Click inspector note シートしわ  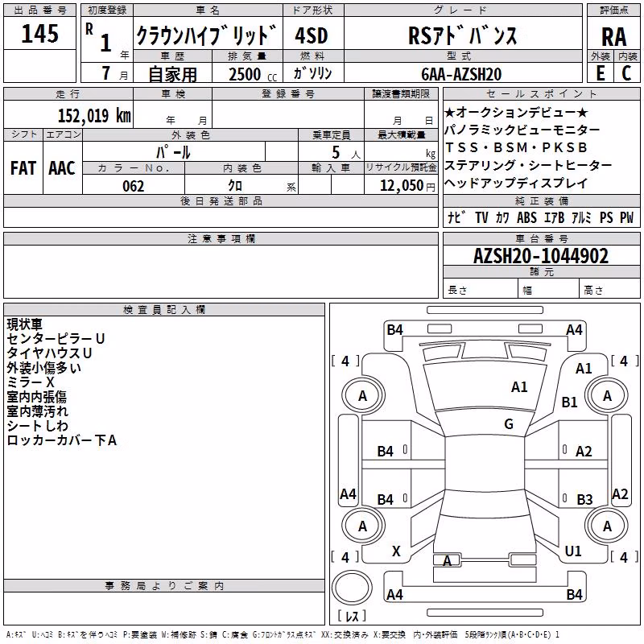click(x=37, y=426)
